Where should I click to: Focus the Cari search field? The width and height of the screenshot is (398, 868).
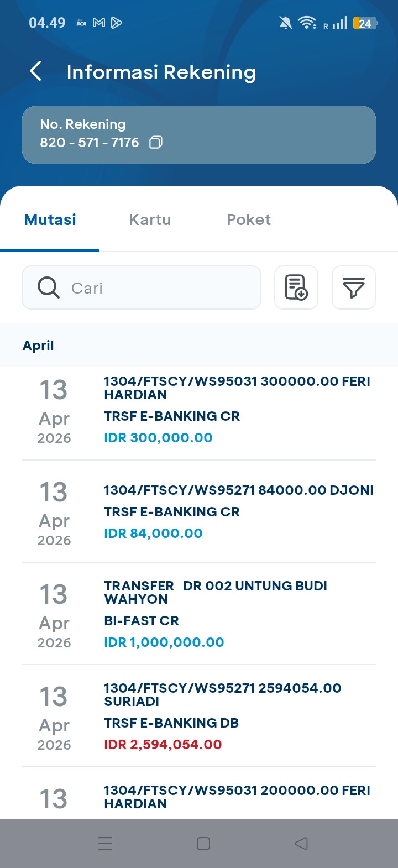[x=160, y=287]
